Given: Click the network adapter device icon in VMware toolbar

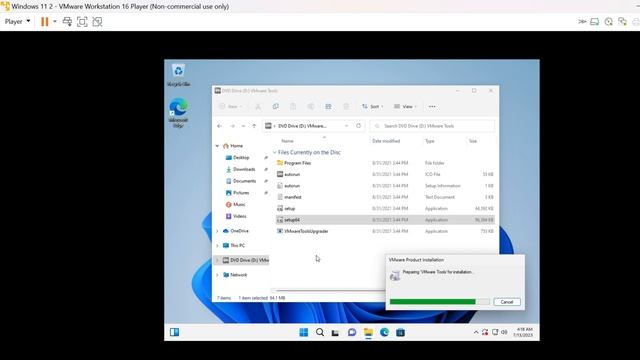Looking at the screenshot, I should pos(622,22).
